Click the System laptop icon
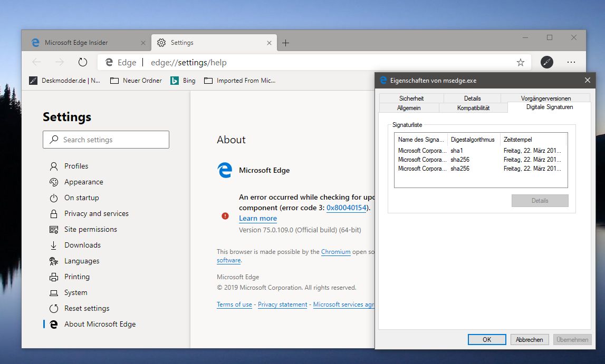The width and height of the screenshot is (605, 364). pos(54,293)
